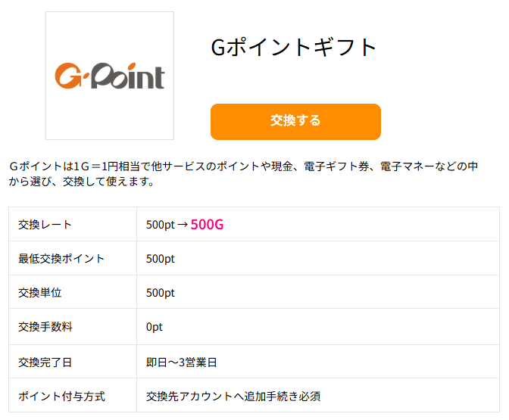The image size is (509, 420).
Task: Click the 交換レート row label
Action: (x=45, y=225)
